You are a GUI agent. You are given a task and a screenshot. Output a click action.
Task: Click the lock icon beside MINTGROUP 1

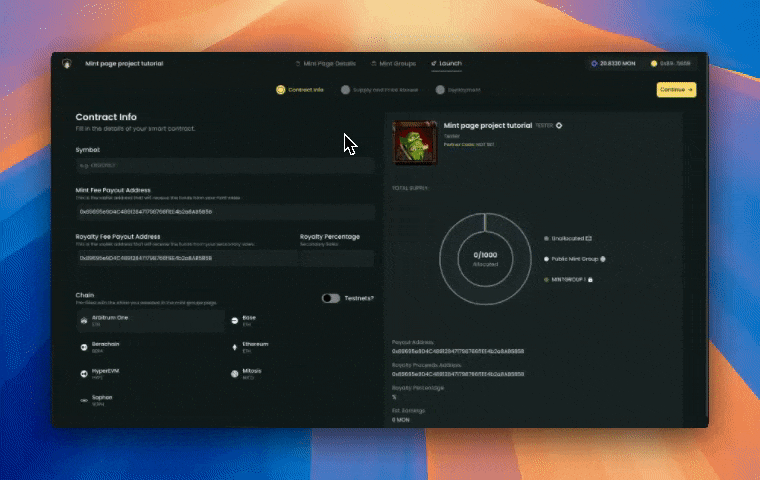(x=590, y=280)
